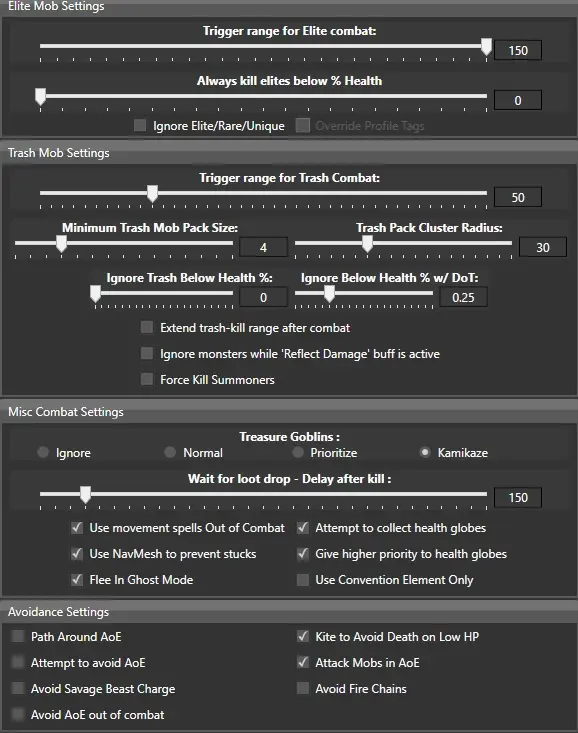
Task: Choose Prioritize for Treasure Goblins
Action: 298,452
